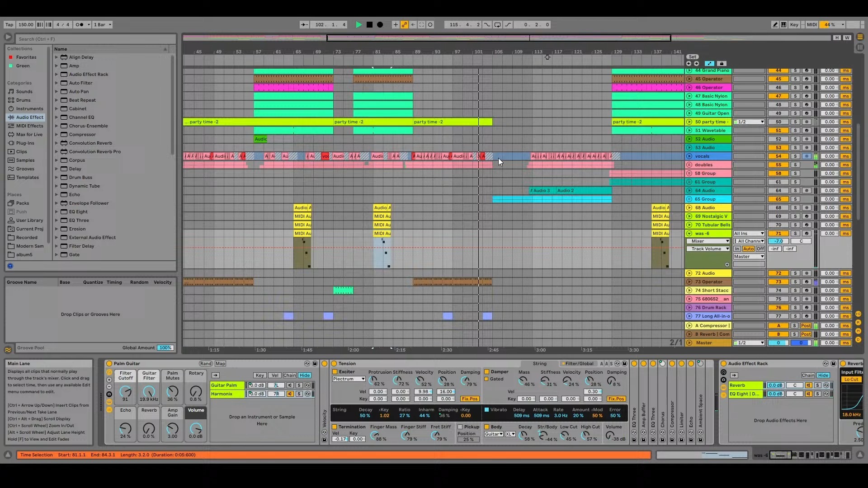Click the Tap tempo button
Screen dimensions: 868x488
pos(9,25)
